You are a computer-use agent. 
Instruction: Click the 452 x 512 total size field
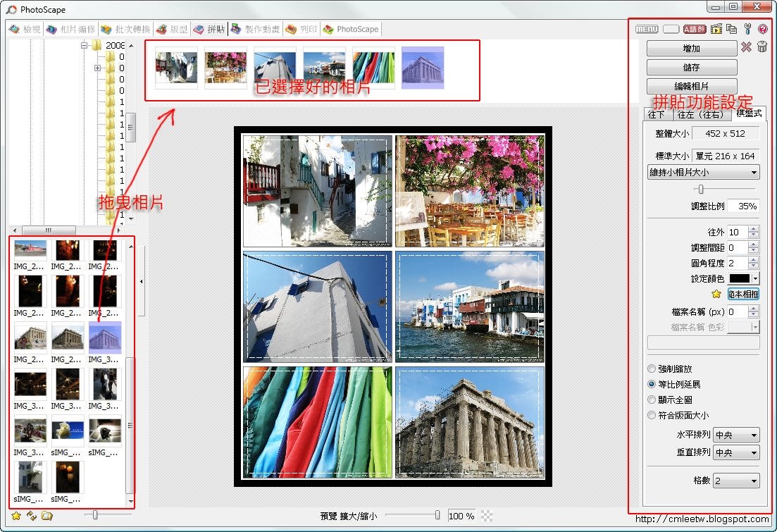(726, 133)
